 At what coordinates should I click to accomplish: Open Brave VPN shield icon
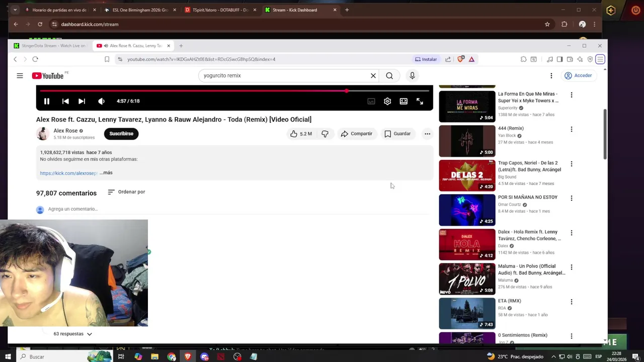click(590, 59)
